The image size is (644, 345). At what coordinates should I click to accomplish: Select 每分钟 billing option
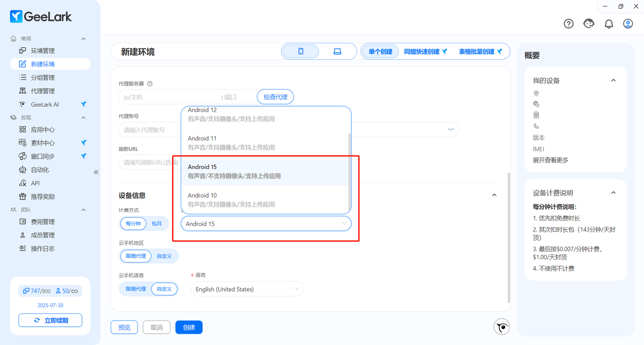(133, 223)
